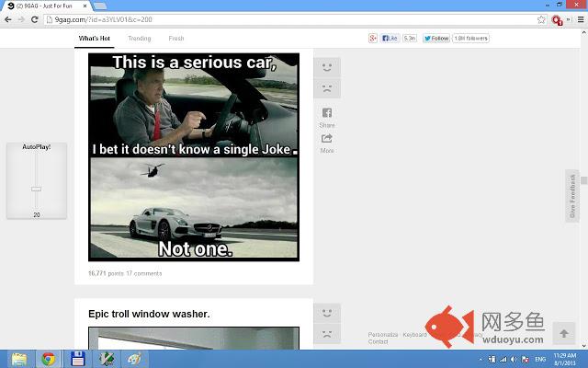Click the scrollbar up arrow
The image size is (588, 368).
pyautogui.click(x=584, y=33)
